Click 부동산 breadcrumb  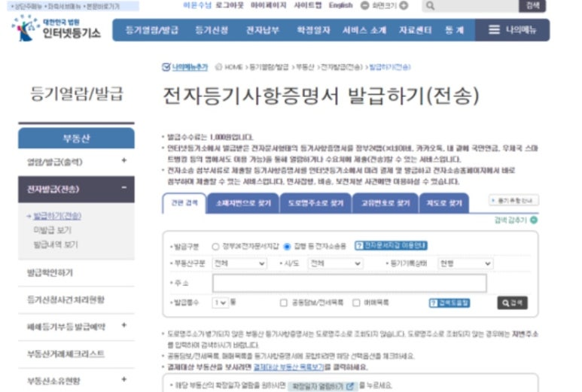pos(305,67)
